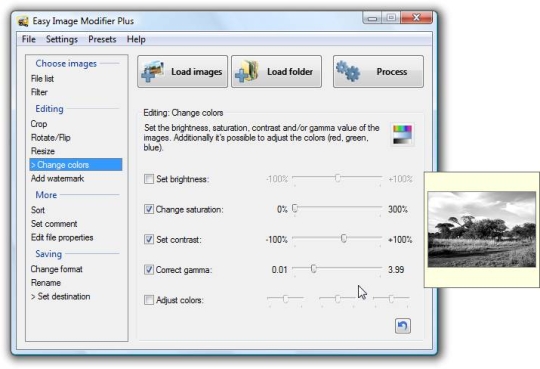This screenshot has height=369, width=540.
Task: Open the Resize option
Action: point(43,151)
